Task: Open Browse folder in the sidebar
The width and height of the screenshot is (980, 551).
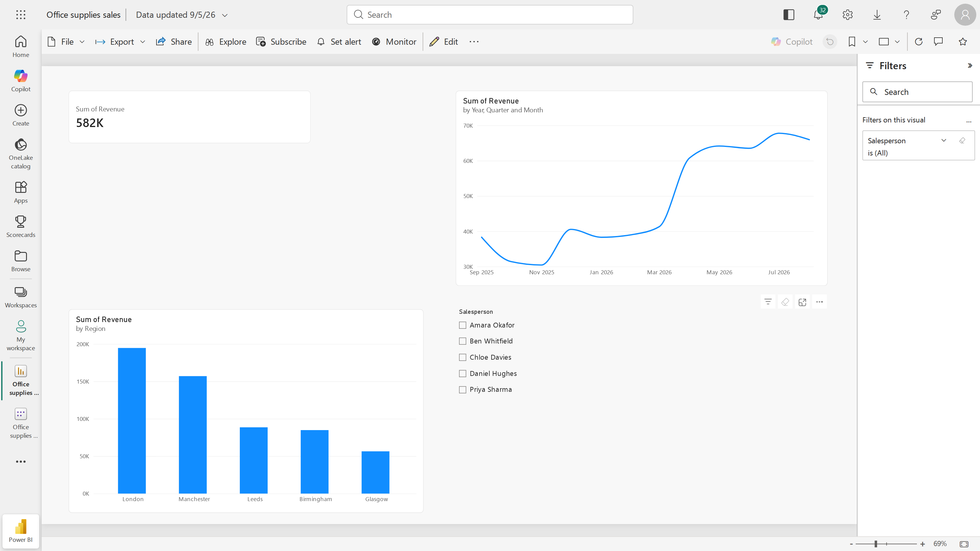Action: pos(21,261)
